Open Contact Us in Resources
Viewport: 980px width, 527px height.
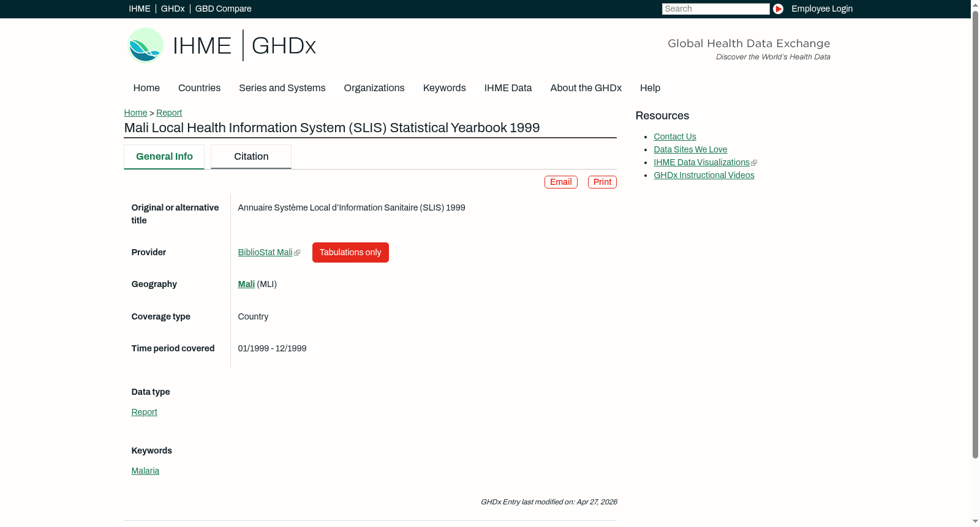click(x=675, y=136)
